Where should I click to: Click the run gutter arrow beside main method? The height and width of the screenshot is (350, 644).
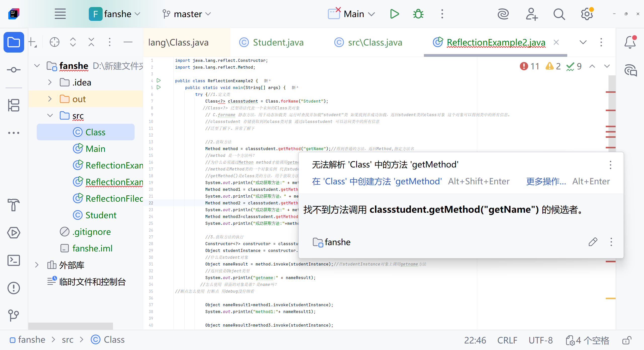point(159,87)
